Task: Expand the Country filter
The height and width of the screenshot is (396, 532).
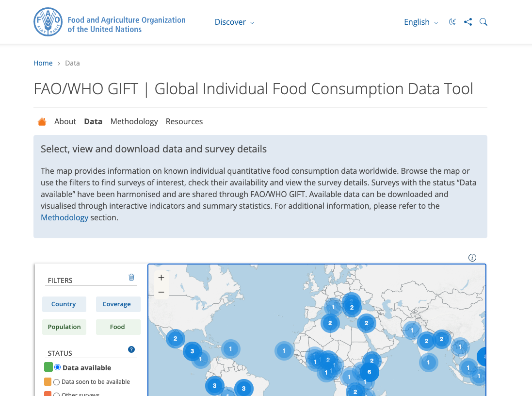Action: click(64, 304)
